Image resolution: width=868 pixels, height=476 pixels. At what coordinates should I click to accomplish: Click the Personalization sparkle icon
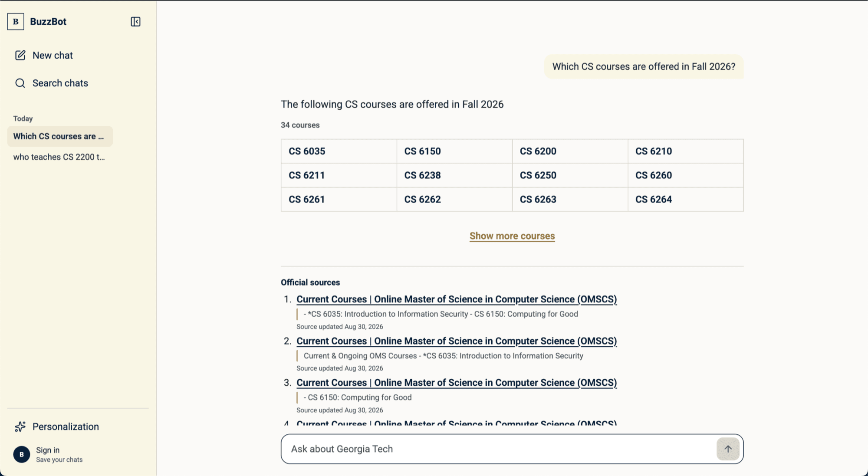click(x=20, y=427)
